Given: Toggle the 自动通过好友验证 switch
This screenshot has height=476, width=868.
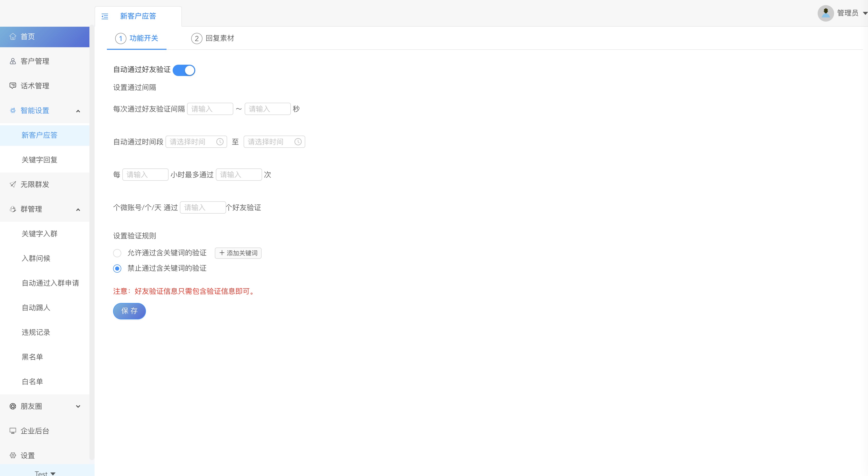Looking at the screenshot, I should click(x=184, y=70).
